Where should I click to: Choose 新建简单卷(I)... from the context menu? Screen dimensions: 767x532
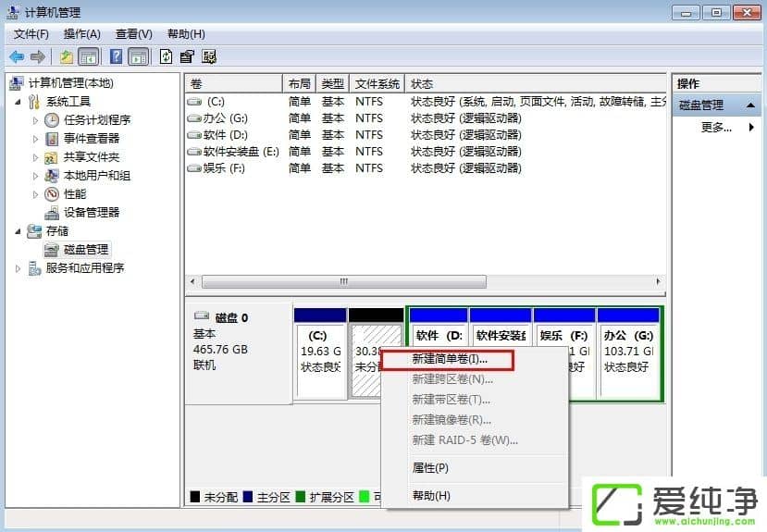click(449, 359)
